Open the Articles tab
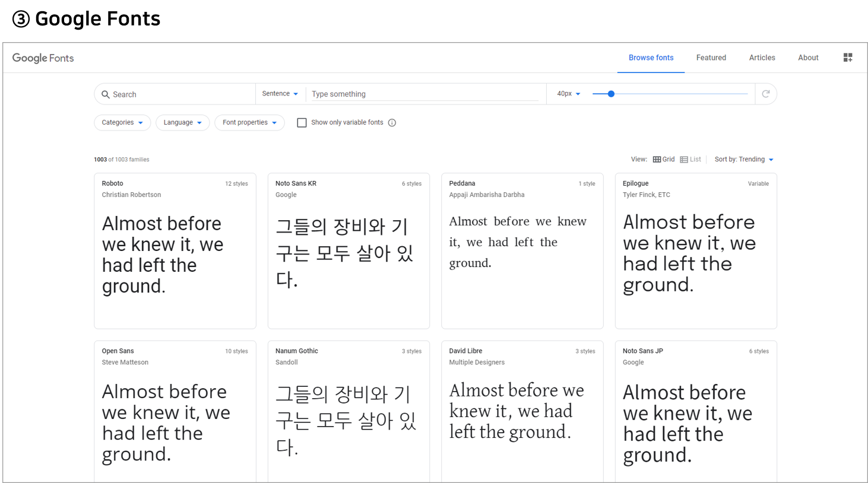868x483 pixels. pyautogui.click(x=762, y=58)
